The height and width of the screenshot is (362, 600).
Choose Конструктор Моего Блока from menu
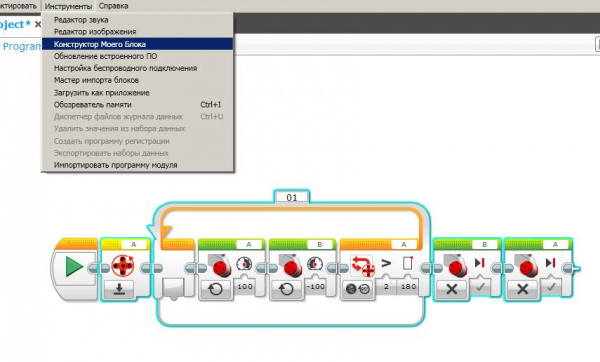tap(137, 44)
